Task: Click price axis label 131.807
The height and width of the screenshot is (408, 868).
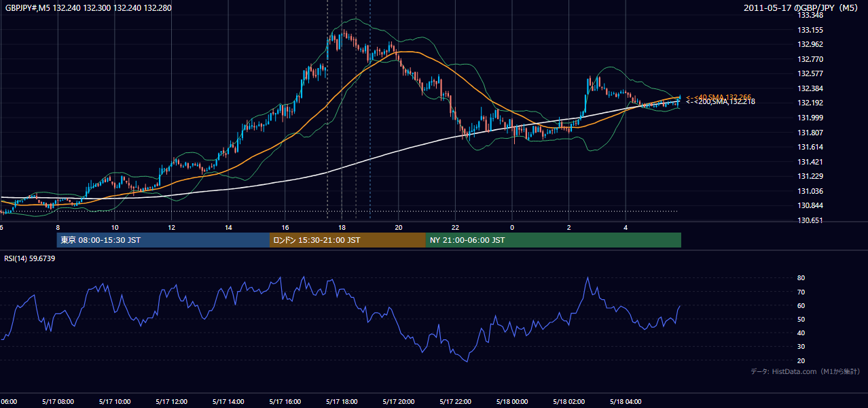Action: tap(810, 133)
